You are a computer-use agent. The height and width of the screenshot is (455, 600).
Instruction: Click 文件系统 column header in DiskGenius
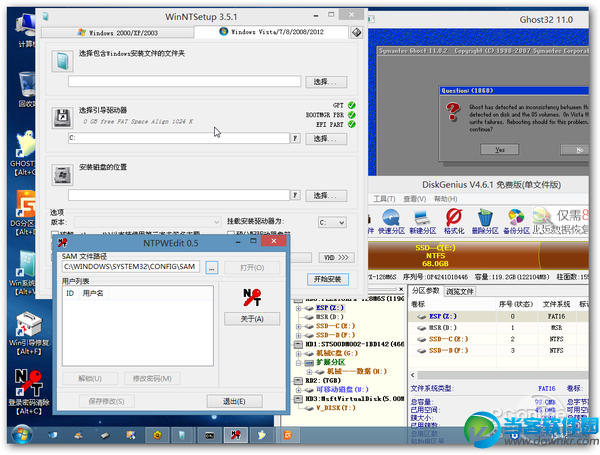click(x=556, y=304)
